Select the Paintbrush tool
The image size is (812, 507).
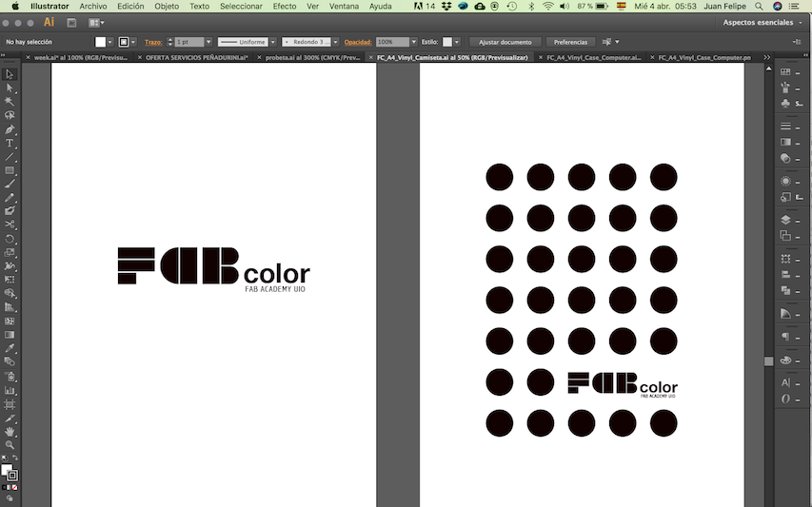click(x=10, y=184)
